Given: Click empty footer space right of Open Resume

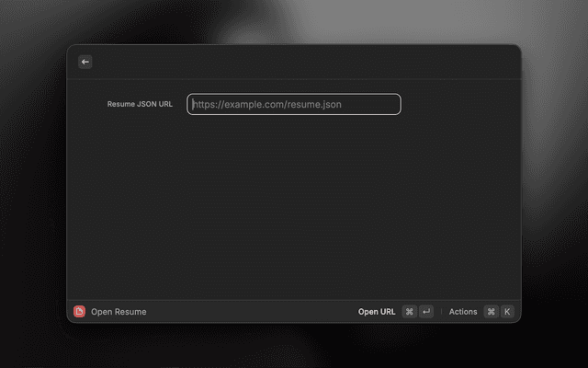Looking at the screenshot, I should tap(248, 312).
